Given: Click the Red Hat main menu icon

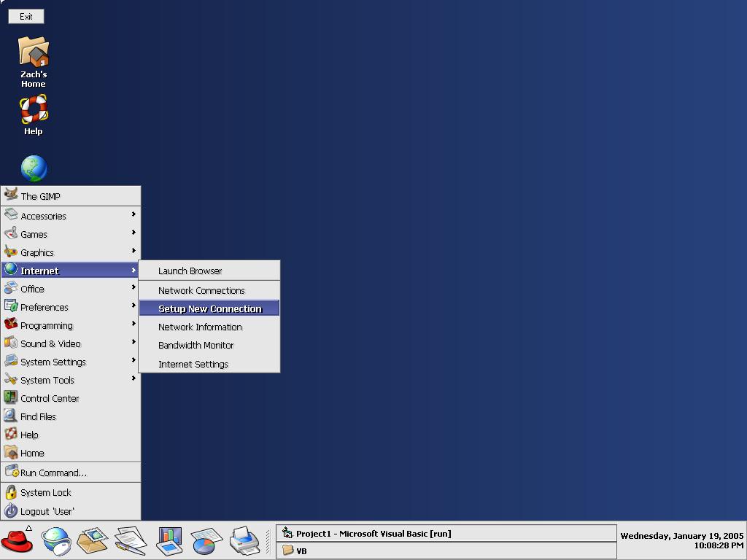Looking at the screenshot, I should pos(18,542).
